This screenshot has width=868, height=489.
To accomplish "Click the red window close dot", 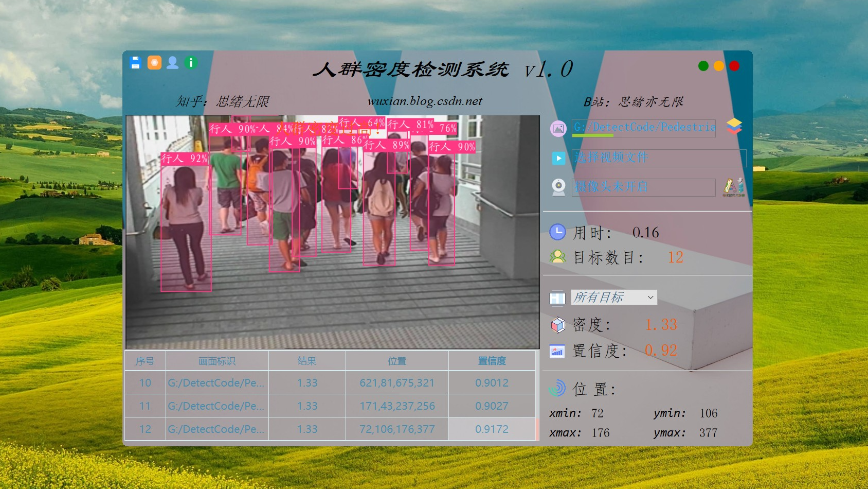I will coord(734,66).
